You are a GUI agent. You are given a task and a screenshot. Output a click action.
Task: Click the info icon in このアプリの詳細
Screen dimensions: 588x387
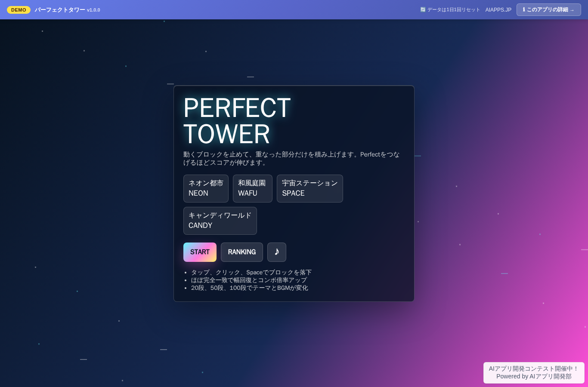524,9
